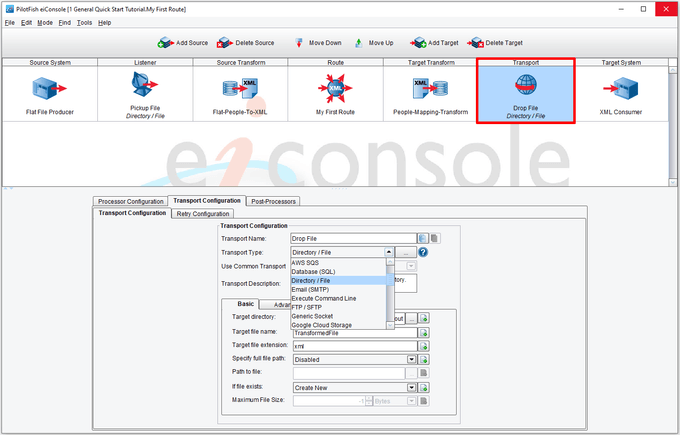
Task: Select the People-Mapping-Transform target transform icon
Action: click(430, 88)
